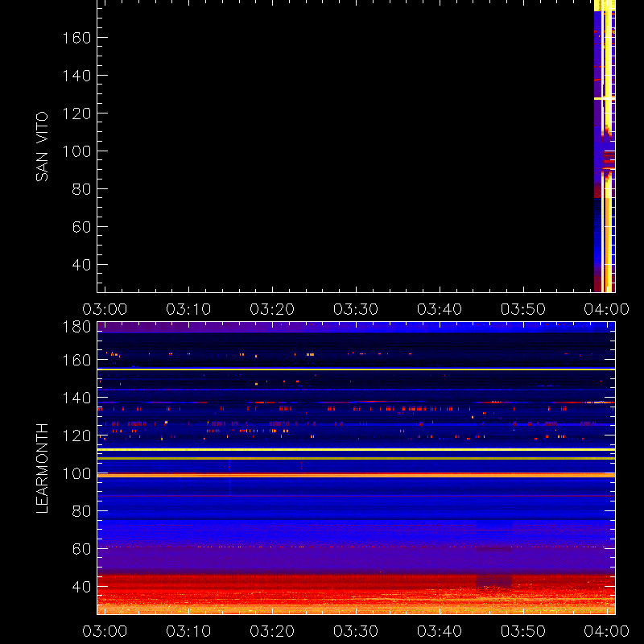Click the yellow Learmonth line near 155 MHz

point(356,369)
